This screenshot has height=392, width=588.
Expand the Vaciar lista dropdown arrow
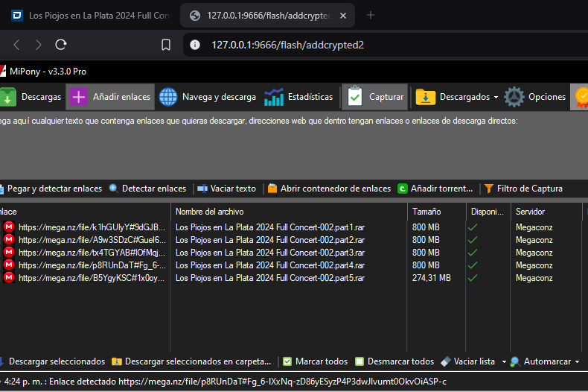click(x=504, y=362)
